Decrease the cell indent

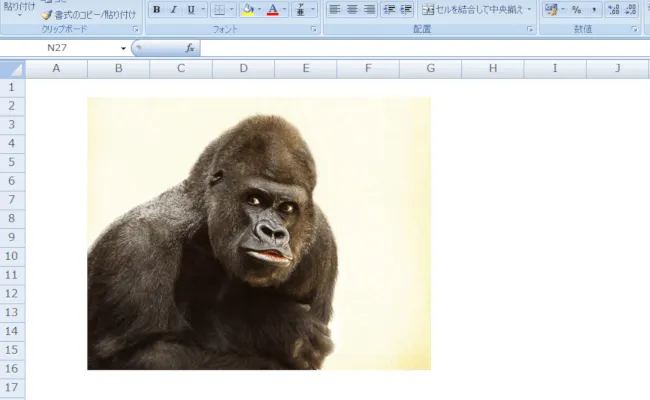coord(389,10)
